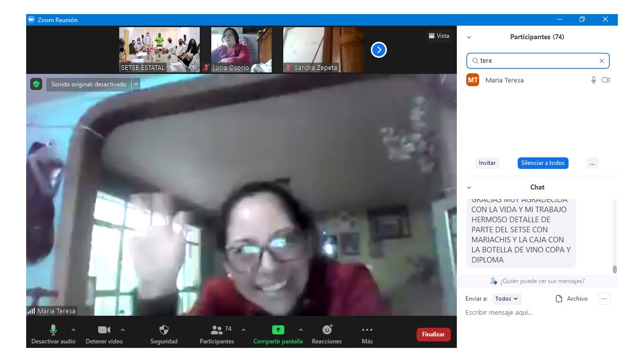This screenshot has height=362, width=644.
Task: Open the Seguridad shield icon
Action: point(164,330)
